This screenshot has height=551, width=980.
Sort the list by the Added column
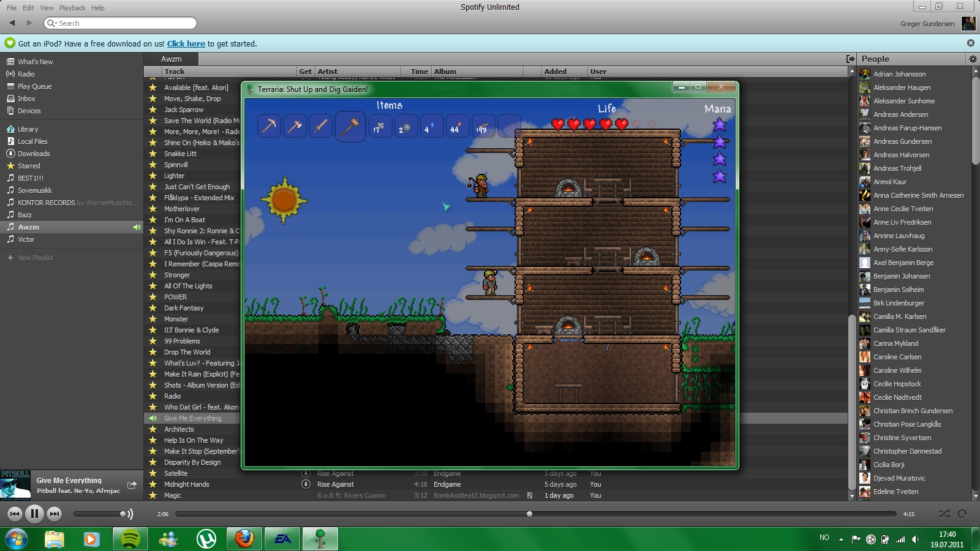pyautogui.click(x=564, y=72)
